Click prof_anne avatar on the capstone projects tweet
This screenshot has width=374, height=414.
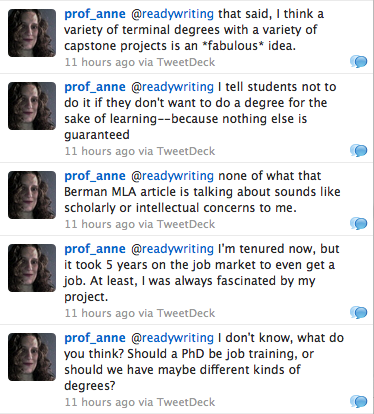click(32, 33)
